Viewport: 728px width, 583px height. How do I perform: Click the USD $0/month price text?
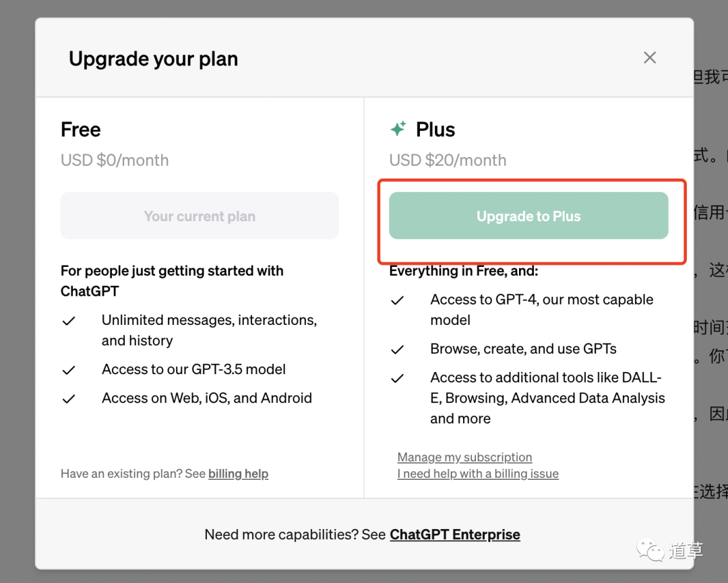point(115,160)
